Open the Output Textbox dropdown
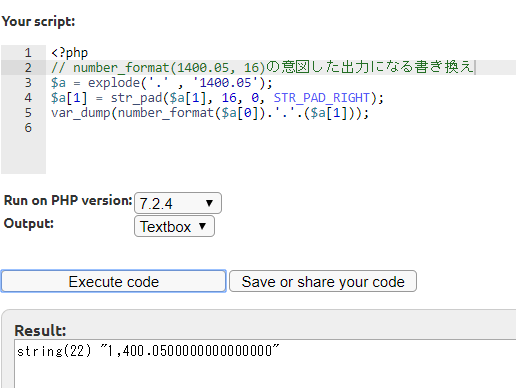Screen dimensions: 516x388 click(174, 226)
